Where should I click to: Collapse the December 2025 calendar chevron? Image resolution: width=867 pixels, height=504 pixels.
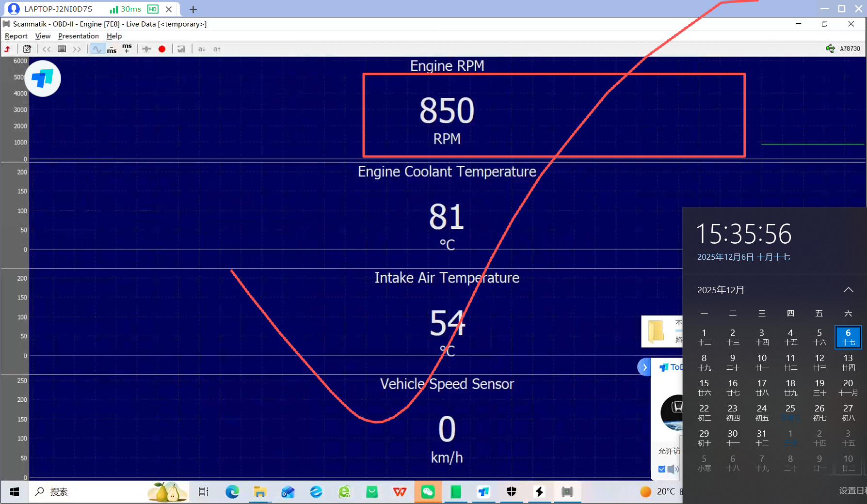point(848,290)
